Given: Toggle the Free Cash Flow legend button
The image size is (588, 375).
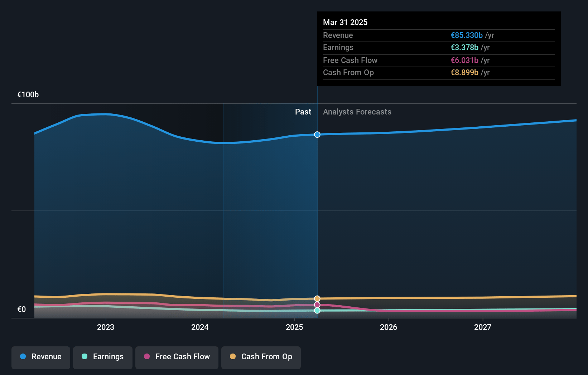Looking at the screenshot, I should pyautogui.click(x=177, y=357).
